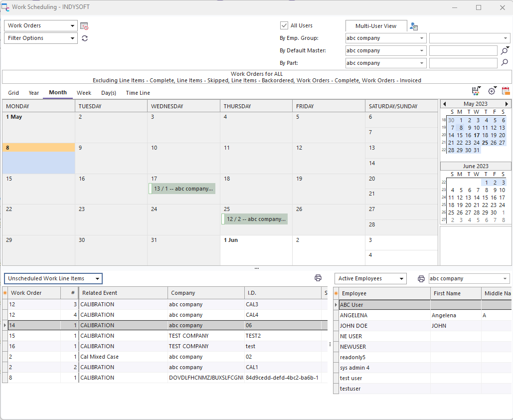Switch to the Week view tab

(84, 93)
